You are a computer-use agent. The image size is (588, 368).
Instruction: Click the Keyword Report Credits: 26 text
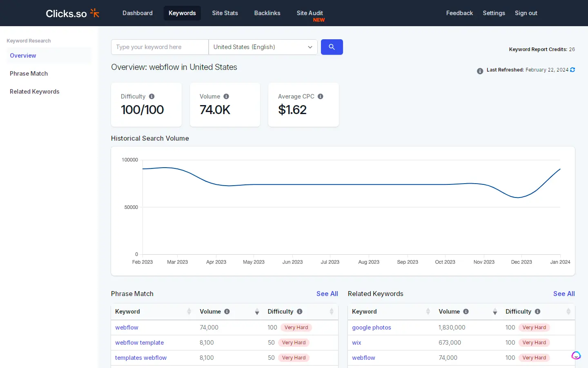point(542,49)
